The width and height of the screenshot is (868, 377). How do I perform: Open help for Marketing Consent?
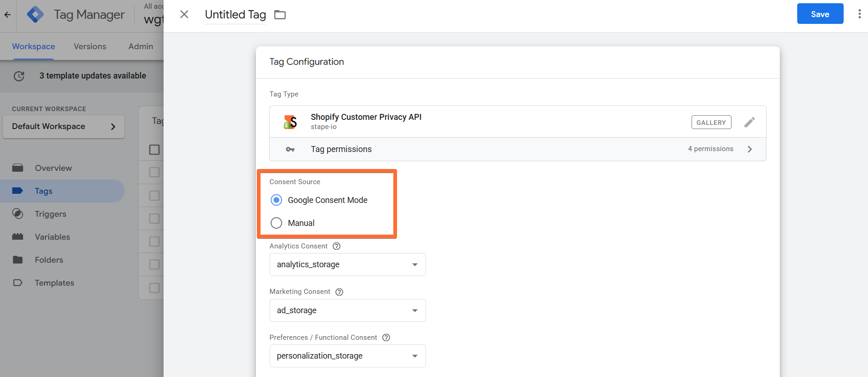pos(339,292)
